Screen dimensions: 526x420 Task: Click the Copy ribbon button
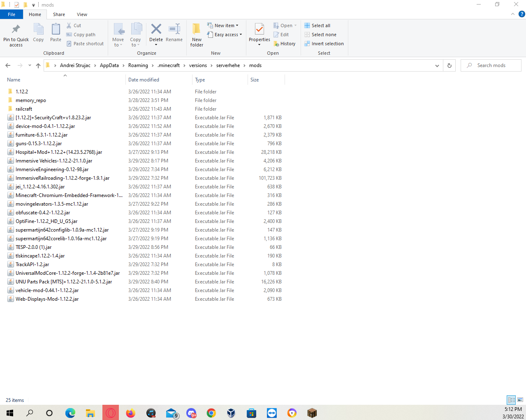(38, 32)
